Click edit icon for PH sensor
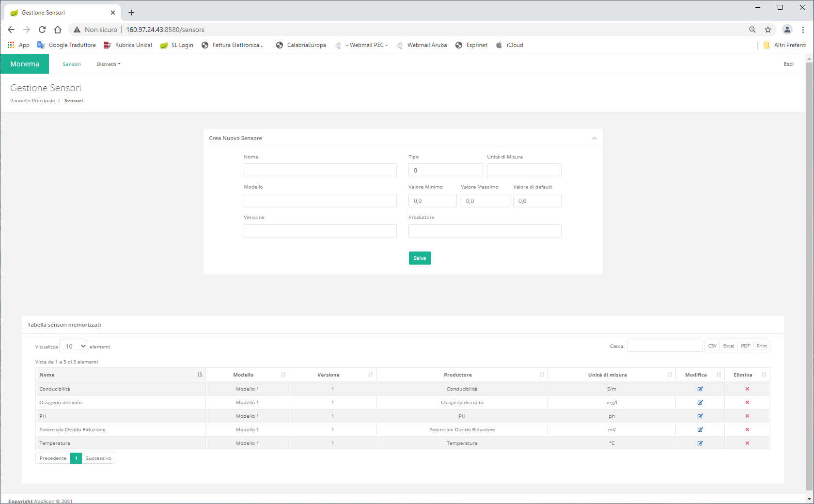The image size is (814, 504). 700,416
